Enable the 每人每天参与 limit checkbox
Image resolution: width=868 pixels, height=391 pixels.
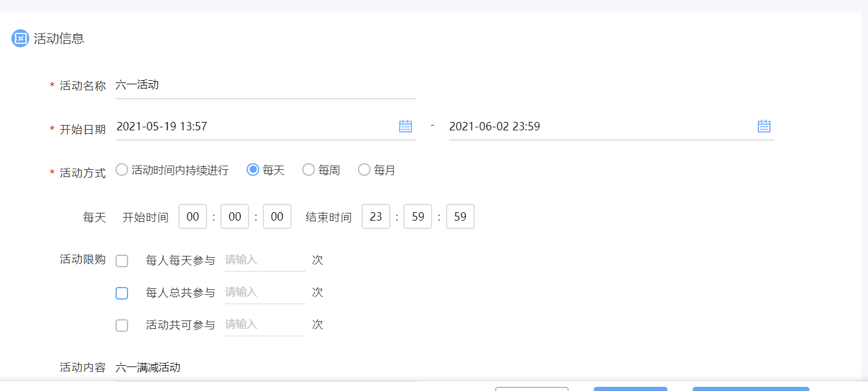(x=122, y=261)
